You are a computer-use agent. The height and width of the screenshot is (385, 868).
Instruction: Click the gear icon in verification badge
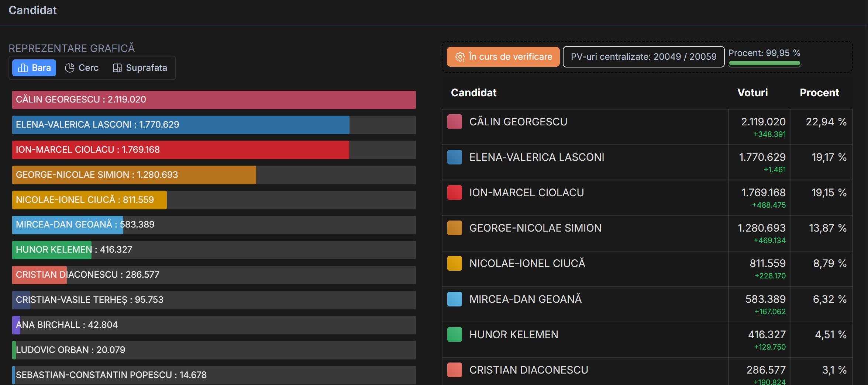(460, 57)
